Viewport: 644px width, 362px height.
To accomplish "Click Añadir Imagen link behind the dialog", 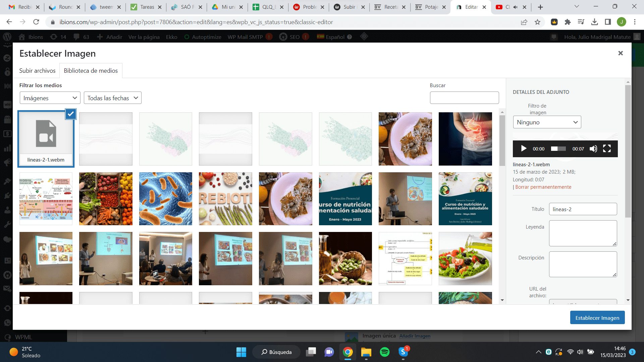I will tap(415, 336).
